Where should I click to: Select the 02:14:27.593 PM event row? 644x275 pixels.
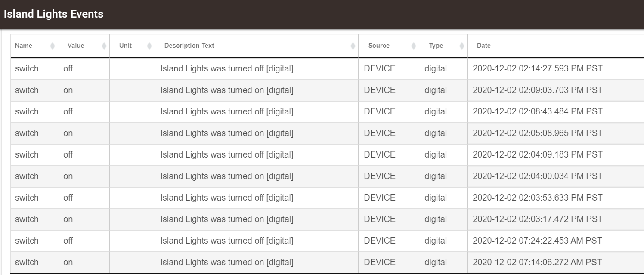[x=327, y=68]
